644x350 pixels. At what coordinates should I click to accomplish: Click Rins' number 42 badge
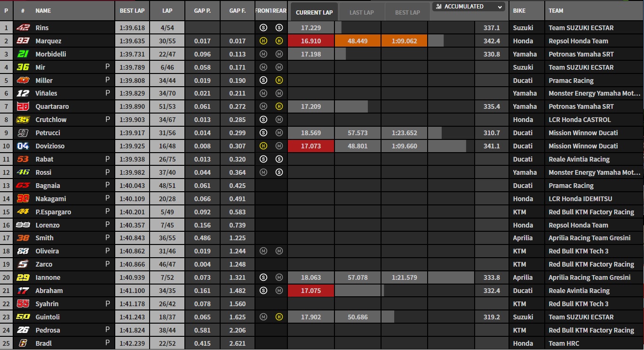click(23, 28)
